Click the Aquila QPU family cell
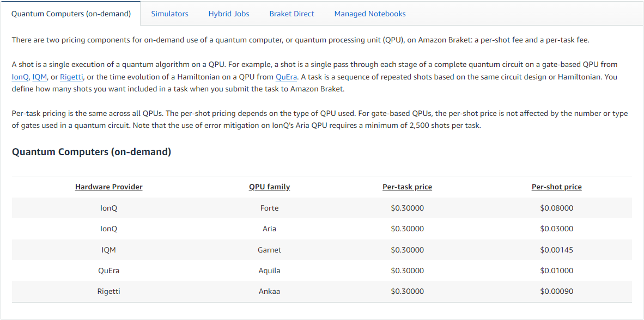Image resolution: width=644 pixels, height=320 pixels. [x=270, y=271]
